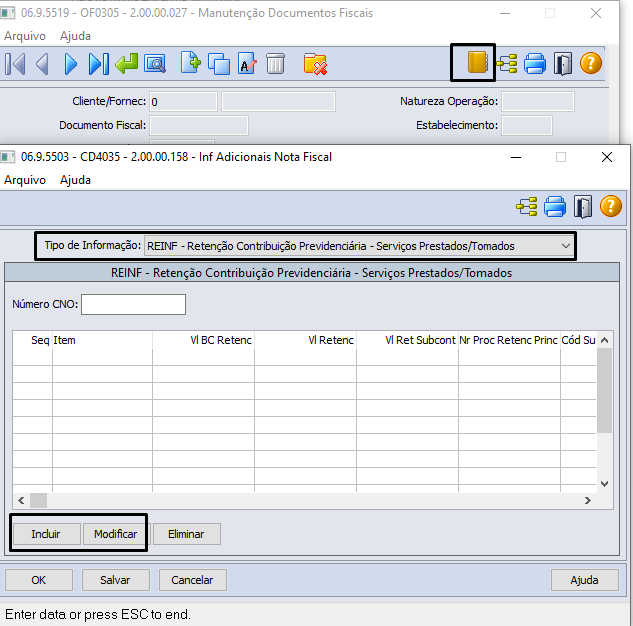Click the grid's vertical scrollbar down arrow
This screenshot has width=633, height=626.
click(x=604, y=483)
